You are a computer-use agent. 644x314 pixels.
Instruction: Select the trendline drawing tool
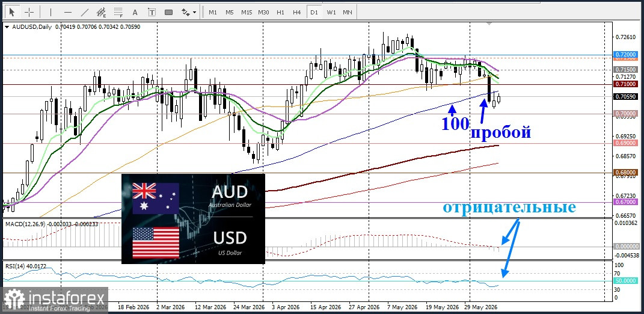point(85,12)
